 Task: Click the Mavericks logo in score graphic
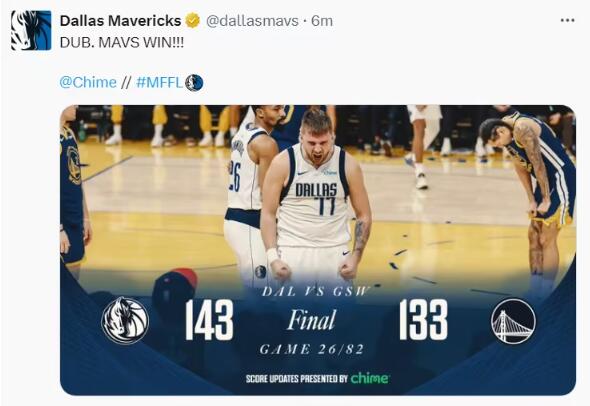point(125,321)
